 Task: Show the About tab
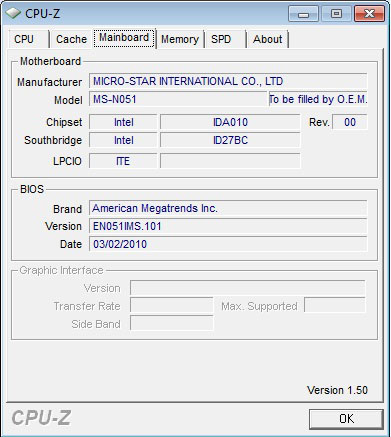click(x=267, y=39)
